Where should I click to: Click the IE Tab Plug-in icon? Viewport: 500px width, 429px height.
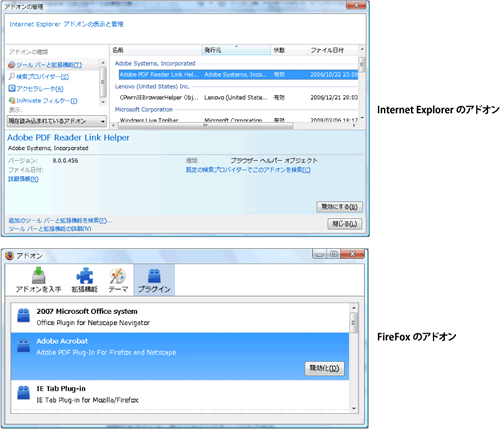coord(23,393)
